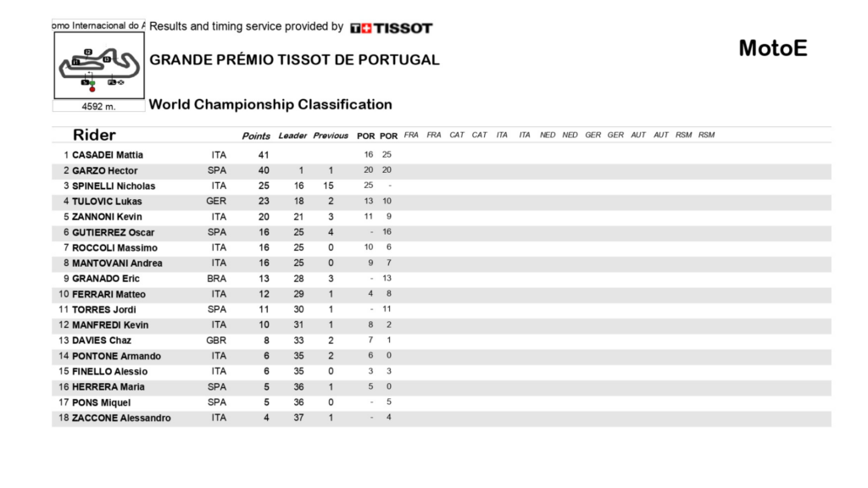The image size is (868, 488).
Task: Select the Leader column header
Action: click(292, 136)
